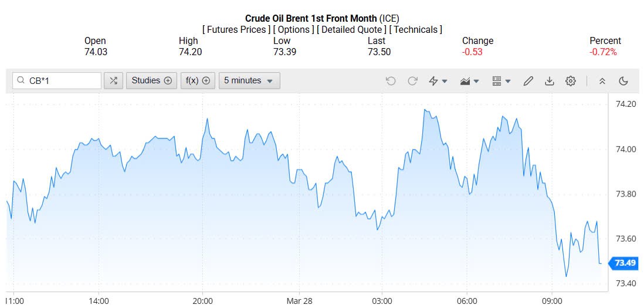Open the Detailed Quote link
Viewport: 644px width, 308px height.
click(x=352, y=29)
